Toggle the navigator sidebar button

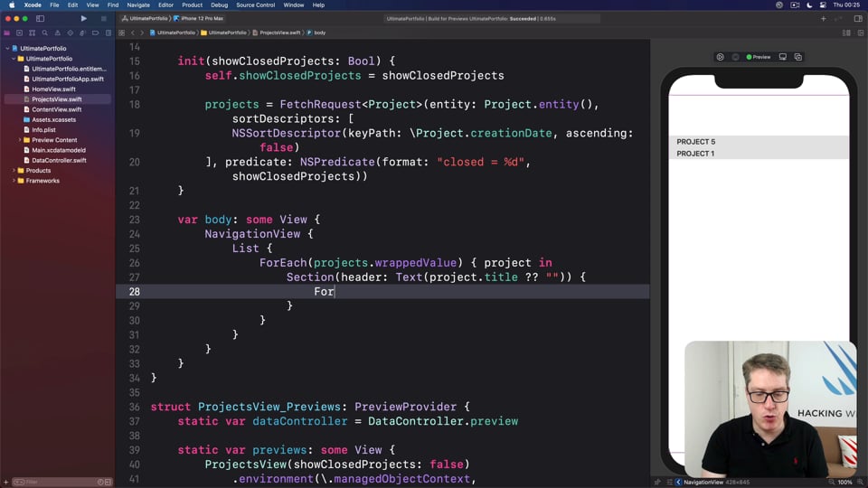(x=40, y=18)
